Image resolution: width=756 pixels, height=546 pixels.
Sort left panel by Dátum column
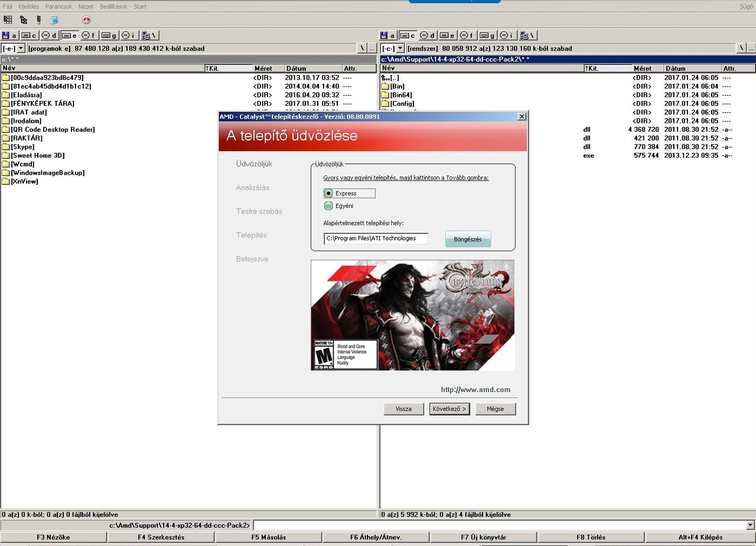(x=313, y=68)
